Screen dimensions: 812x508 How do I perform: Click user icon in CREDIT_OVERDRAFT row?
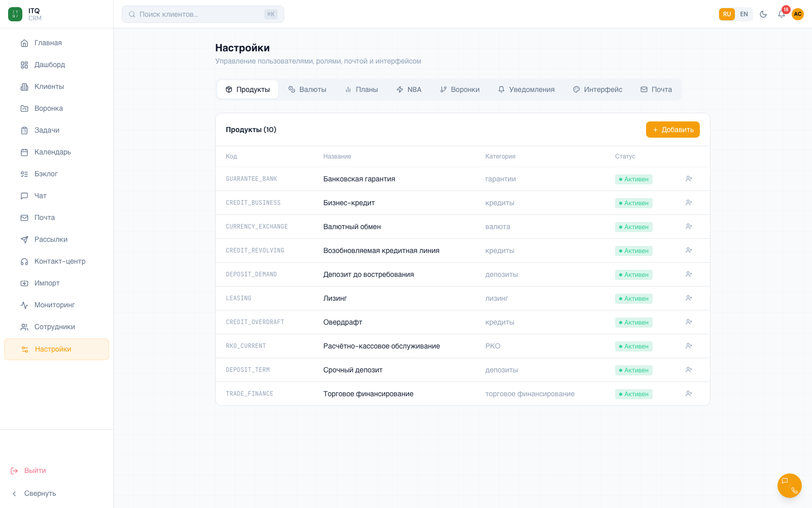[689, 322]
